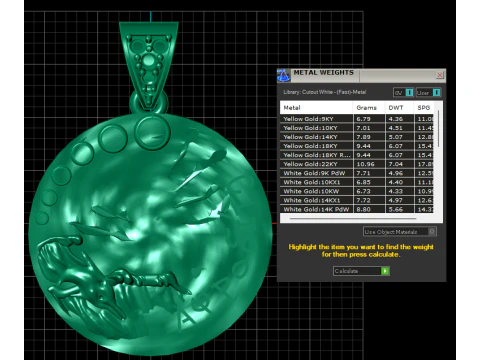Click the 10.96 grams cell
This screenshot has width=480, height=360.
tap(369, 164)
